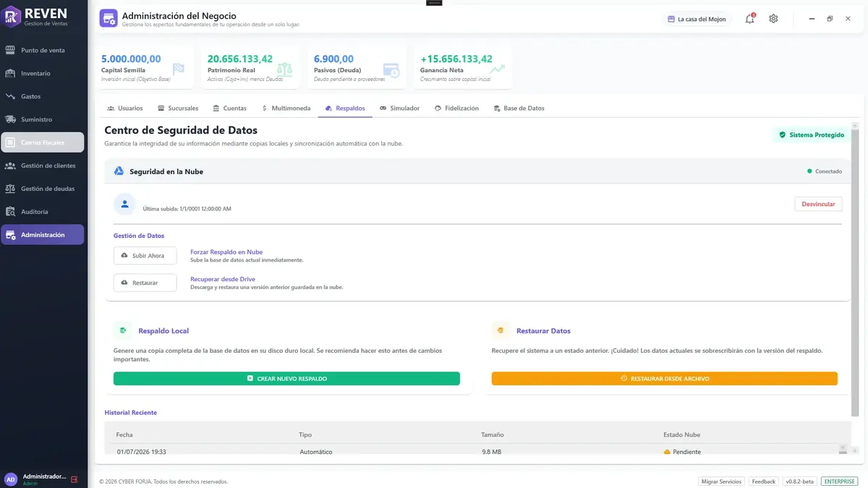Click the logout icon beside Administrador
This screenshot has width=868, height=488.
click(74, 479)
